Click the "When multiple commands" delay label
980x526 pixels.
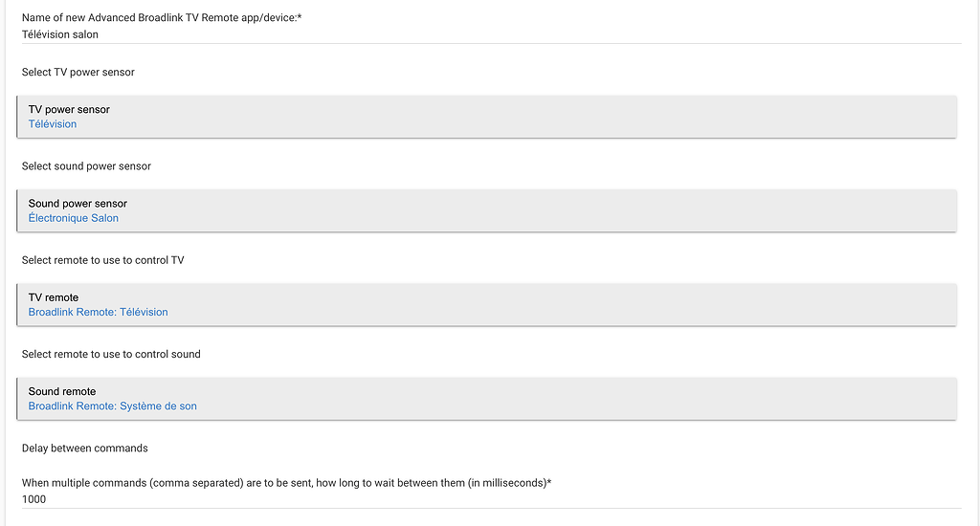click(x=286, y=483)
